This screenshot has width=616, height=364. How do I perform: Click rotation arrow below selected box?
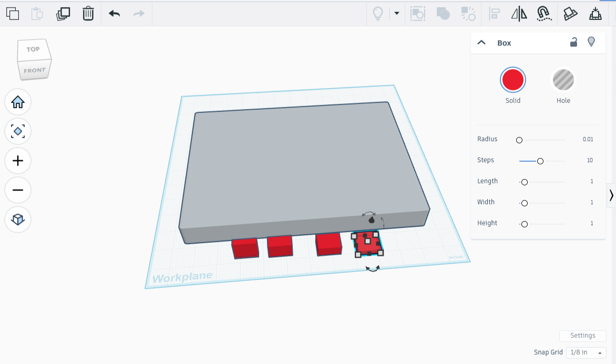[x=373, y=268]
